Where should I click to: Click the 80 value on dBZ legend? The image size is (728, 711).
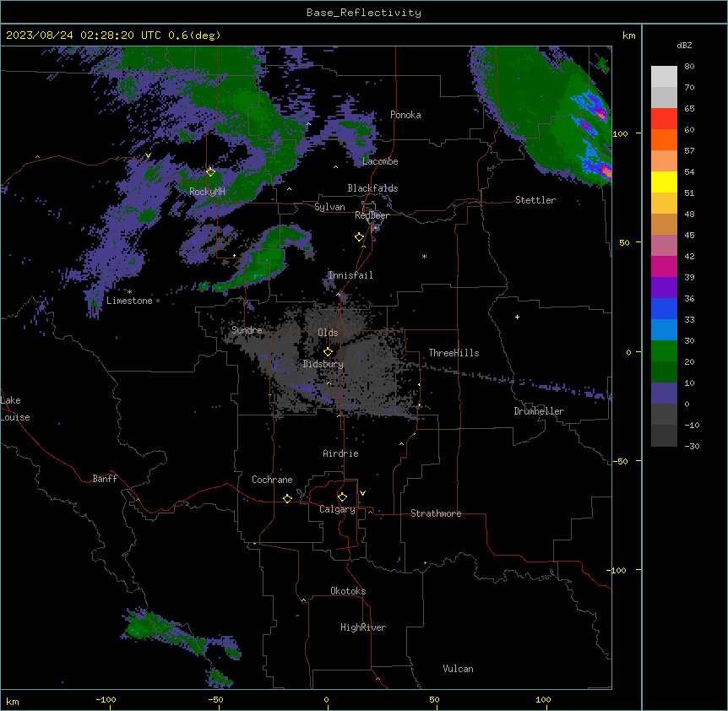tap(689, 67)
